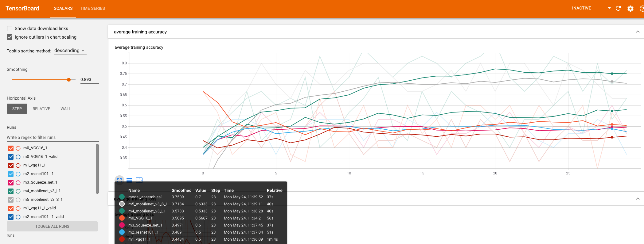Select the radio circle for m1_vgg11_1

pos(18,166)
